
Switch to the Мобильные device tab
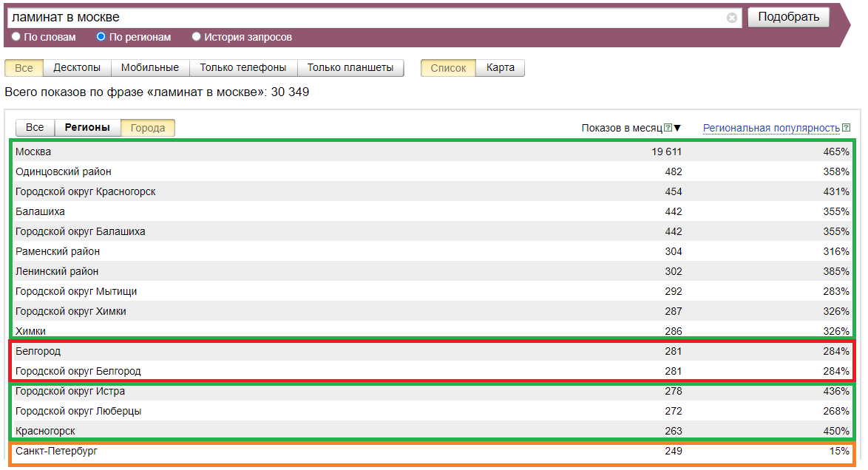[150, 68]
